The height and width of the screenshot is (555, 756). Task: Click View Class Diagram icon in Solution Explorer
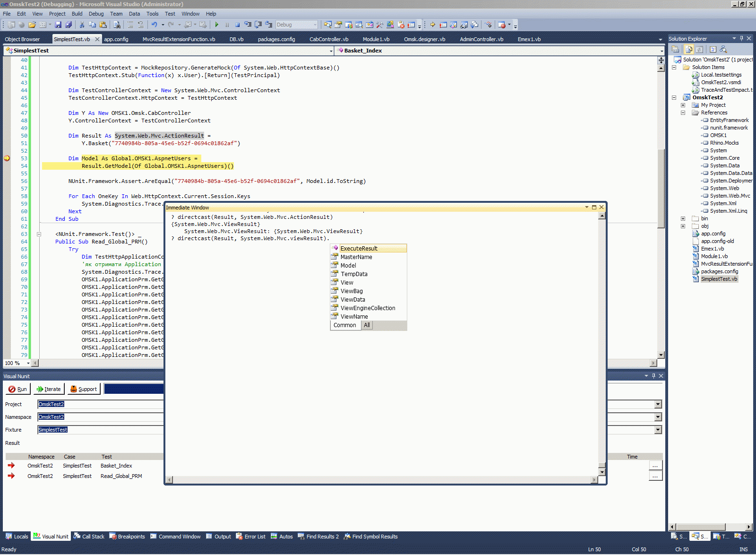click(723, 49)
